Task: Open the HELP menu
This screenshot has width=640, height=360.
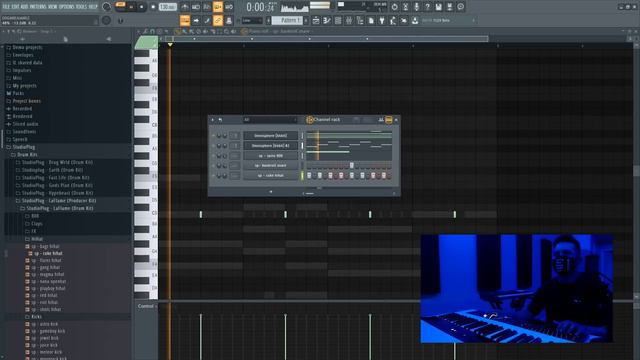Action: (93, 7)
